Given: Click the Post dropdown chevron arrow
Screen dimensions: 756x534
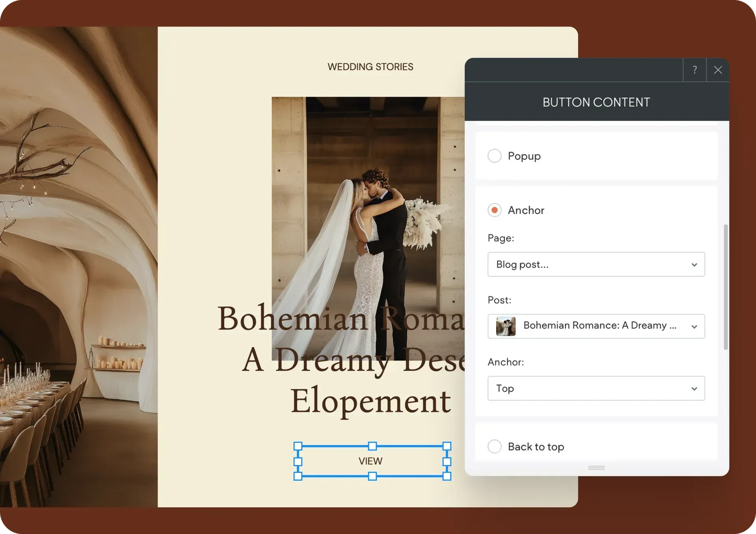Looking at the screenshot, I should (694, 327).
